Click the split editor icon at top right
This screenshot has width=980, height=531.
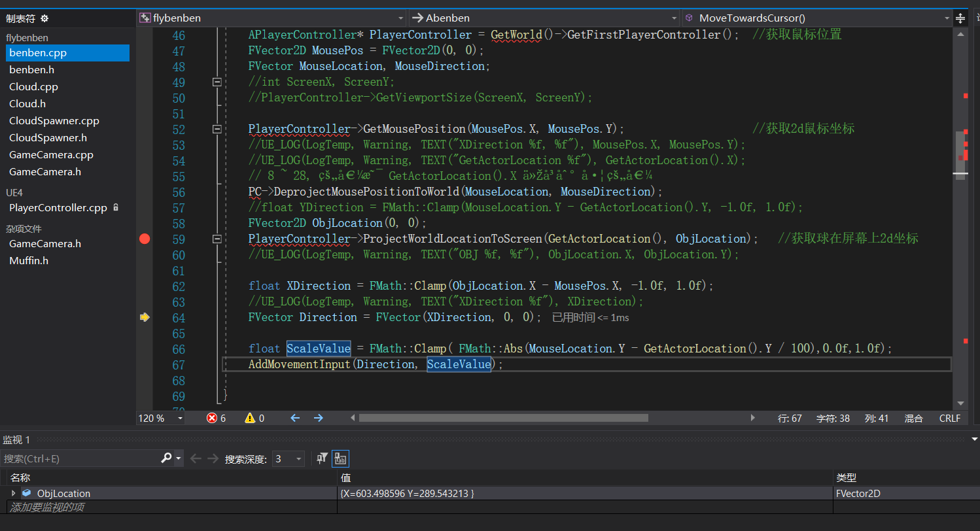[961, 18]
